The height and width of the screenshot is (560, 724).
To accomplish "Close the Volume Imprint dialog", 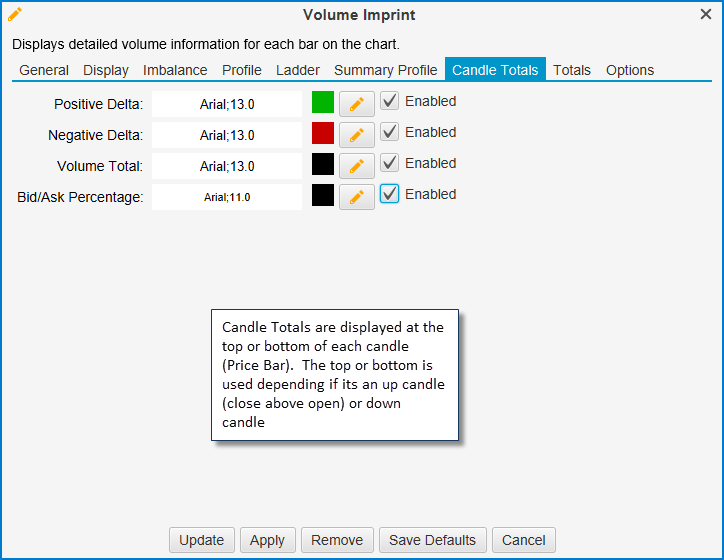I will 706,14.
